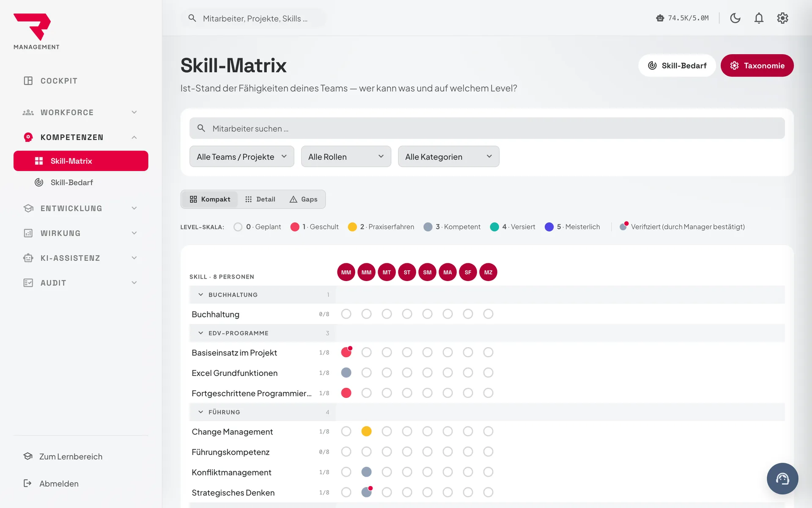The height and width of the screenshot is (508, 812).
Task: Click Skill-Bedarf button at top right
Action: [x=677, y=66]
